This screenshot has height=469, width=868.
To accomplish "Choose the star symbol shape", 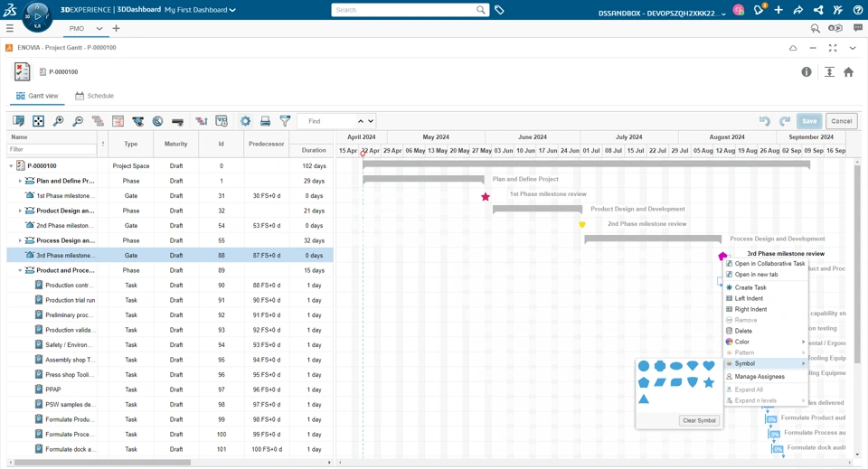I will pyautogui.click(x=709, y=382).
